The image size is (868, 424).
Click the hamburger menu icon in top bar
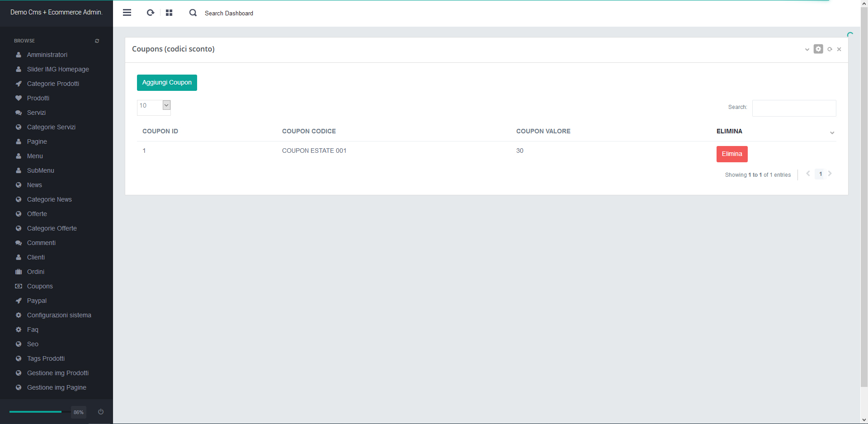(x=127, y=13)
